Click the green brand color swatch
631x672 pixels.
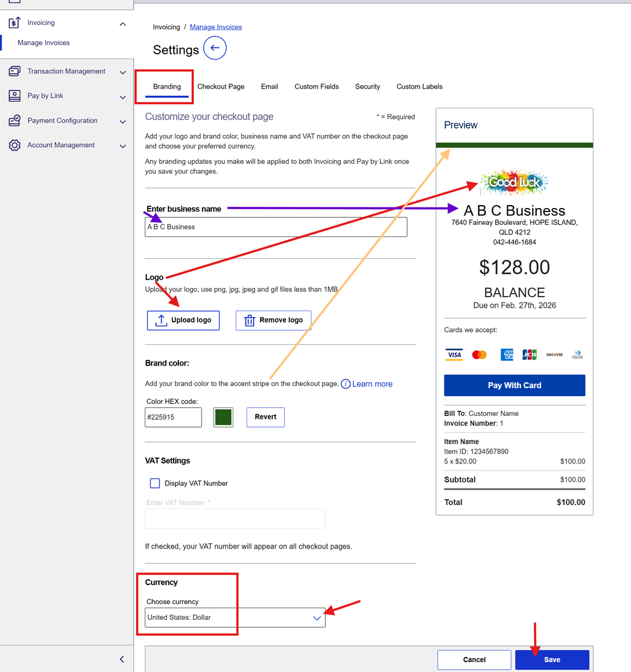pos(223,417)
